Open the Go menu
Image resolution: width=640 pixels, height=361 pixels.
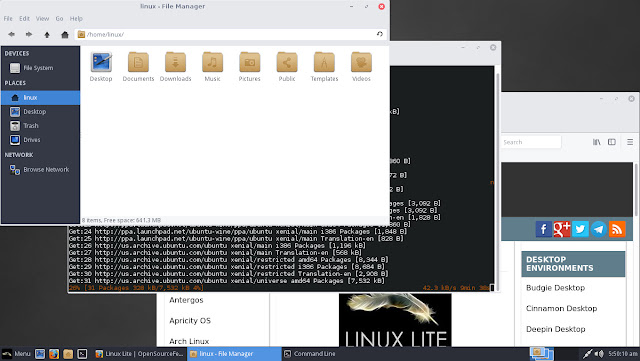point(59,18)
